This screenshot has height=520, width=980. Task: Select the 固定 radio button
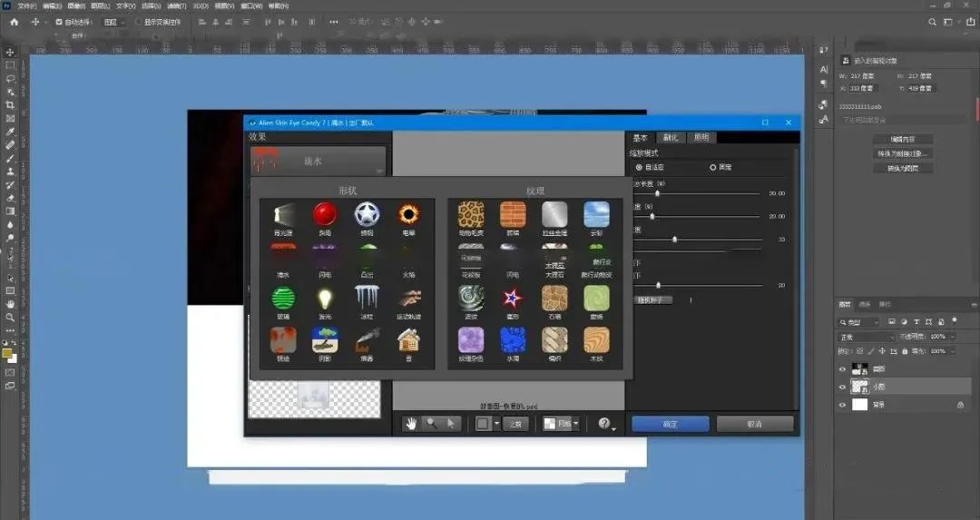point(712,168)
